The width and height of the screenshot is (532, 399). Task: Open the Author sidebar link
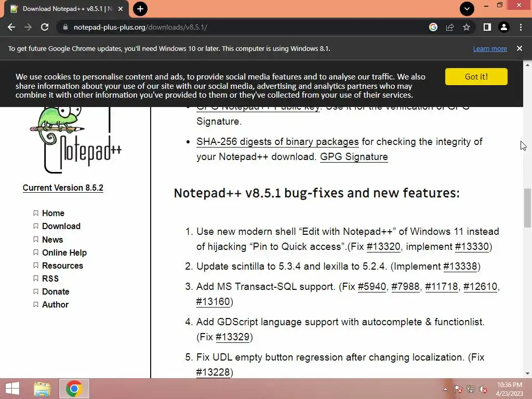click(x=55, y=304)
